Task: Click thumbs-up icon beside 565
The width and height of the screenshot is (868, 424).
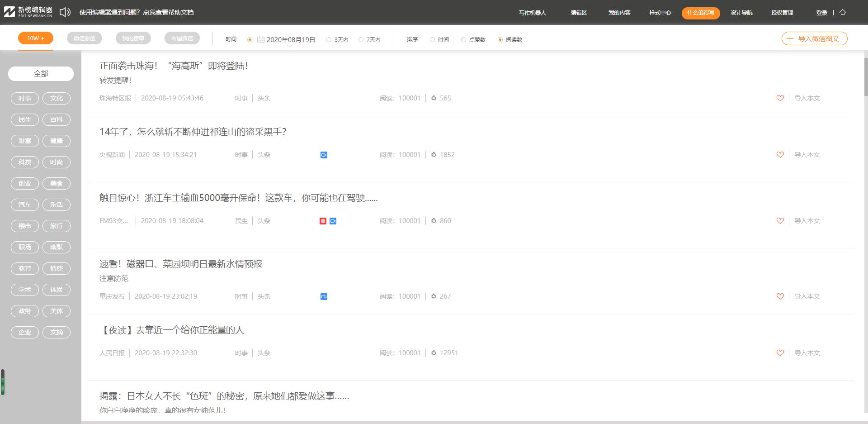Action: click(x=434, y=98)
